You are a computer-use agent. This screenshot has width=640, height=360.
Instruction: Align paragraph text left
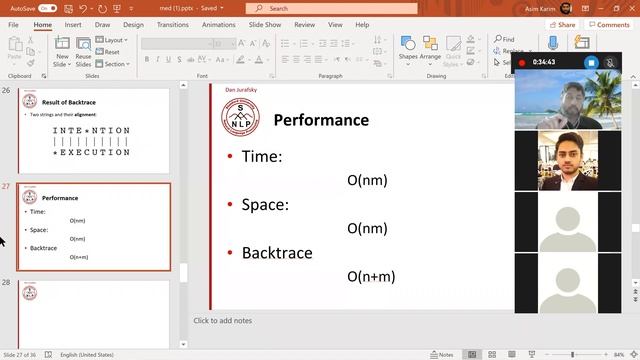pos(285,60)
